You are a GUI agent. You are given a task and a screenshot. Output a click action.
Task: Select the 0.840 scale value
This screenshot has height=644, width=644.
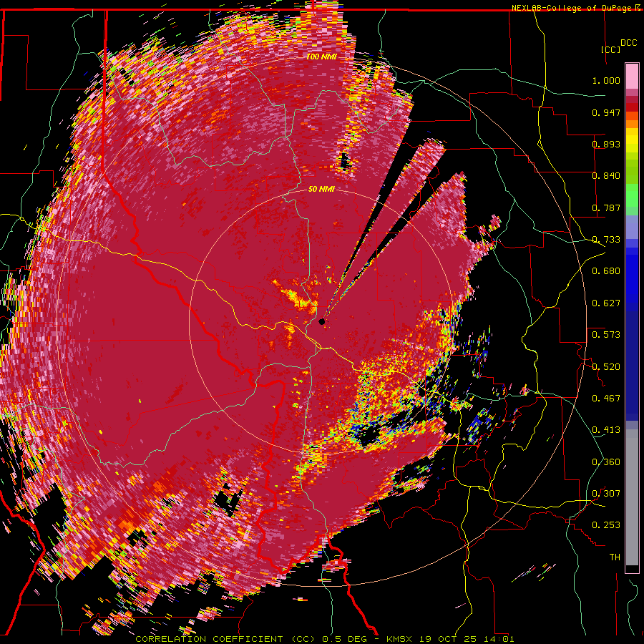pos(606,176)
